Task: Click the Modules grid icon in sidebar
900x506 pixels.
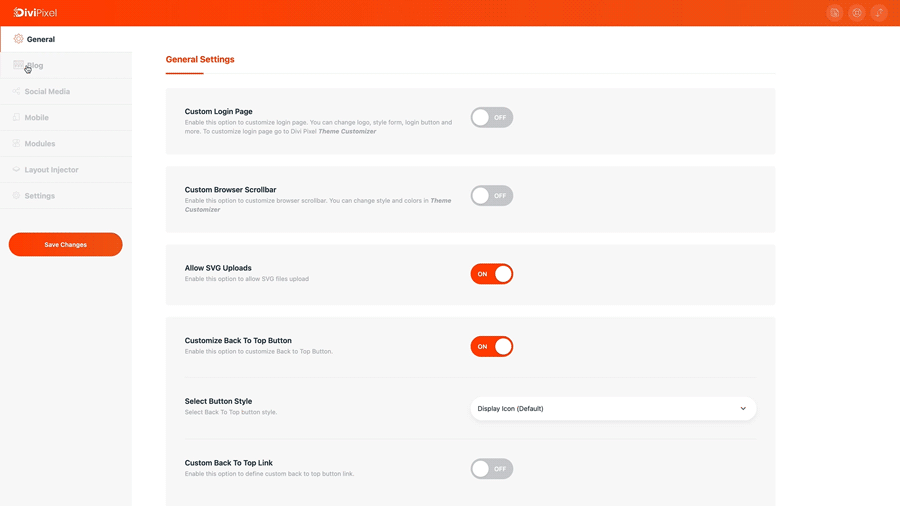Action: (x=16, y=143)
